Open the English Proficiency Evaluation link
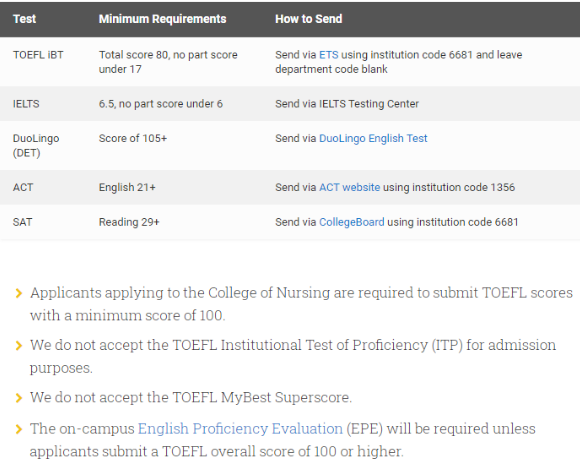 point(240,429)
